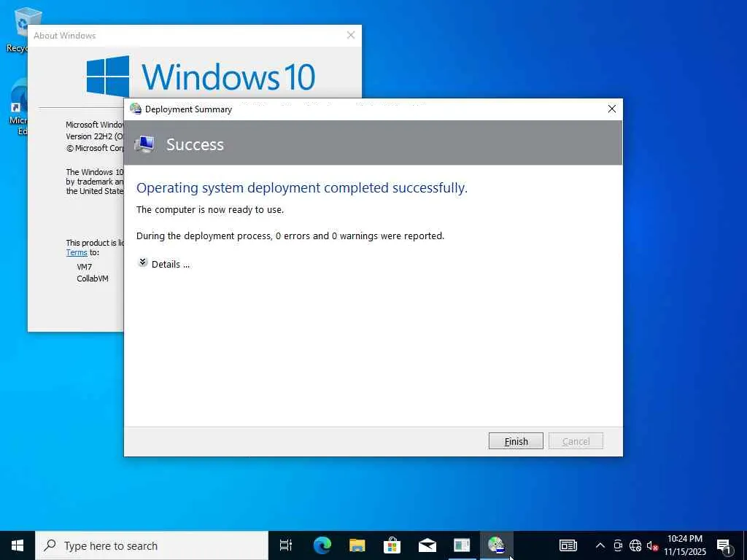Open the Mail app from the taskbar
The width and height of the screenshot is (747, 560).
427,545
